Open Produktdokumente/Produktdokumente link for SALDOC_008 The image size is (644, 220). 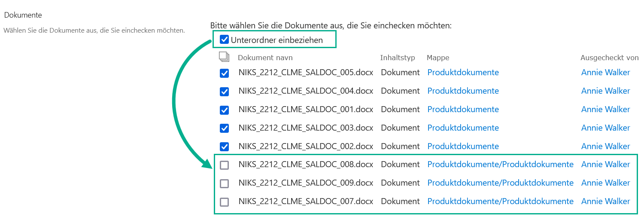500,165
